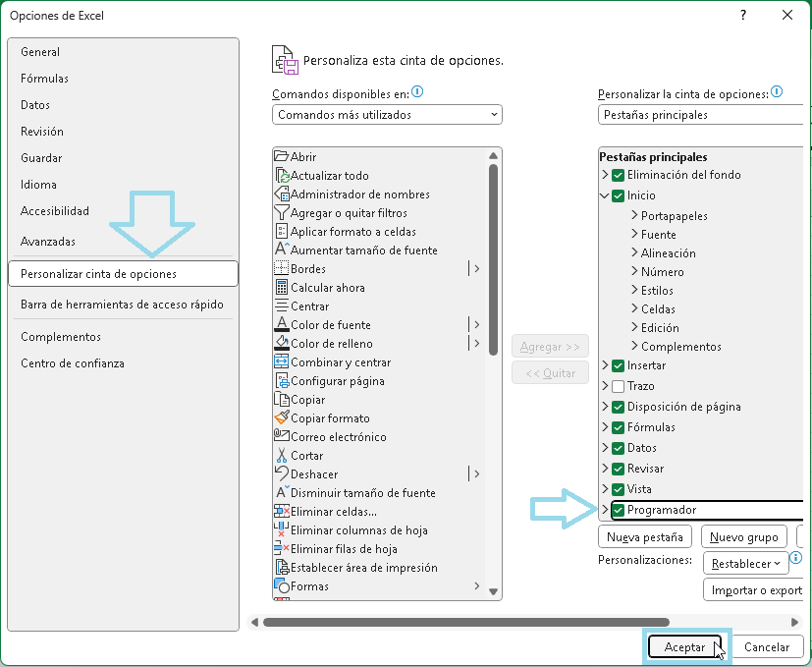Open the Comandos más utilizados dropdown

tap(388, 115)
